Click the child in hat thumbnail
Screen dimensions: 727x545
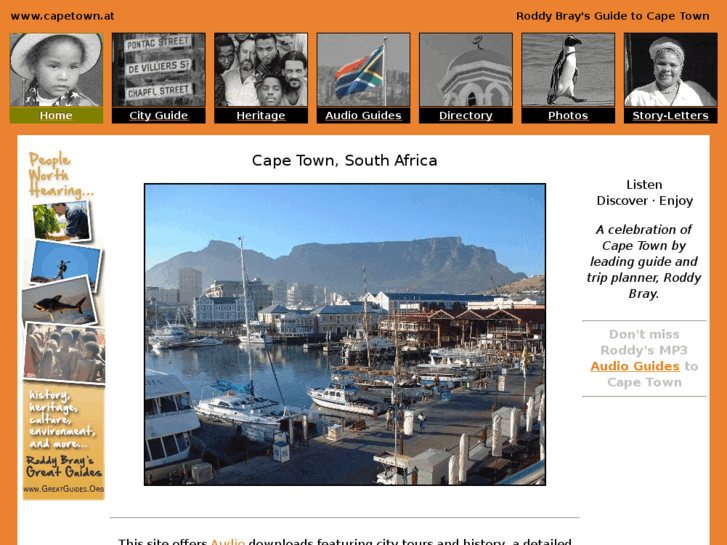(56, 70)
